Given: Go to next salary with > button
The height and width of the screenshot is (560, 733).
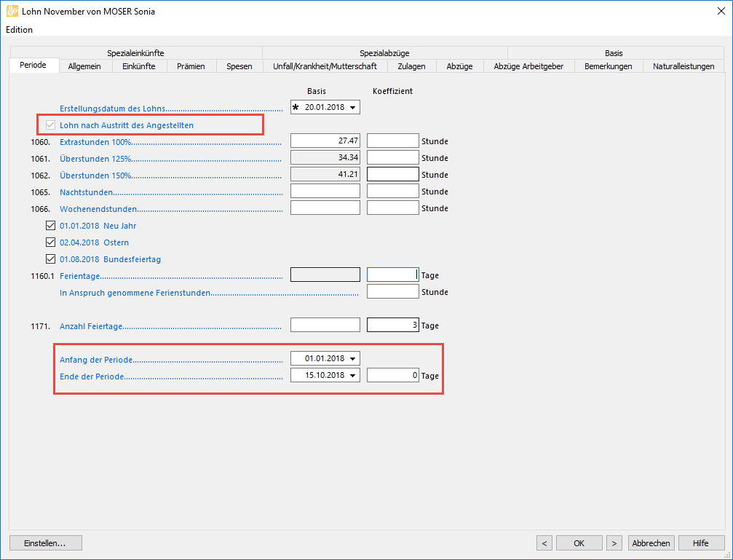Looking at the screenshot, I should click(x=614, y=543).
